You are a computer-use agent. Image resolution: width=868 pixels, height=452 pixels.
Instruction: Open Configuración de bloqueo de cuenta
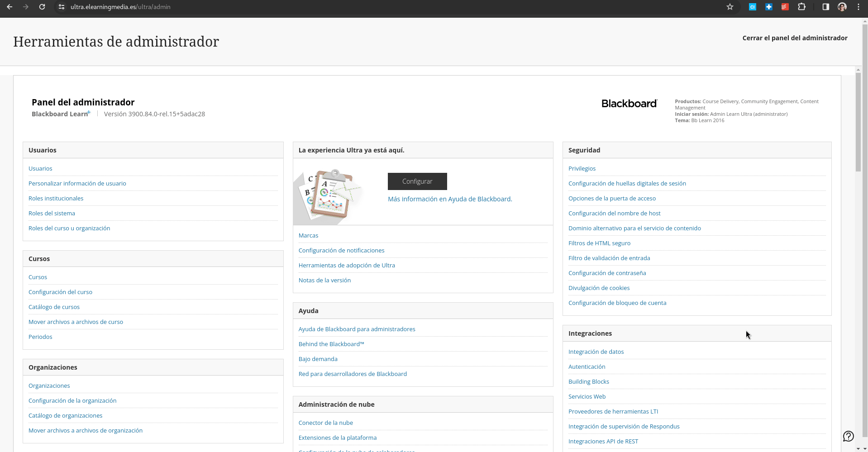(x=617, y=303)
